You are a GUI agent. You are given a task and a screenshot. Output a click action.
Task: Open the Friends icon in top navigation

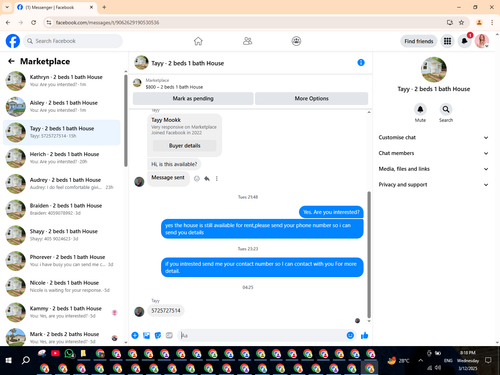[x=247, y=41]
